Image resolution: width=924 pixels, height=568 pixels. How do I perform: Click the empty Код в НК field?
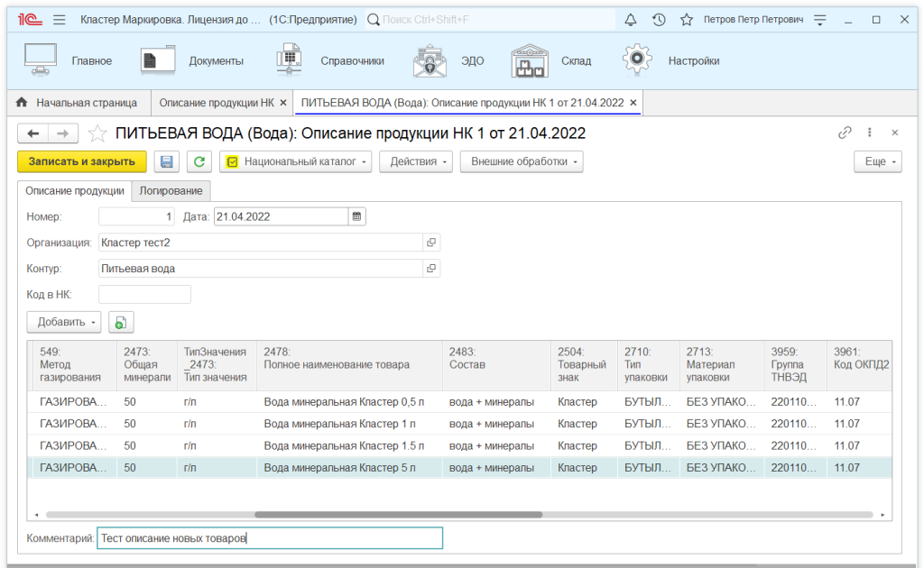pyautogui.click(x=144, y=294)
